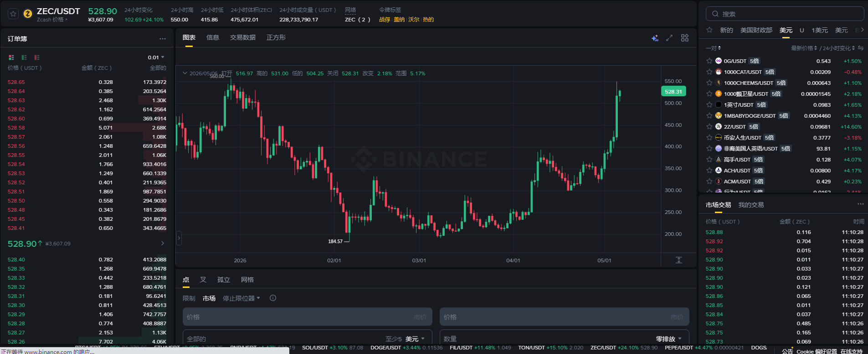Open the 正方形 tab
The height and width of the screenshot is (354, 868).
(x=276, y=37)
